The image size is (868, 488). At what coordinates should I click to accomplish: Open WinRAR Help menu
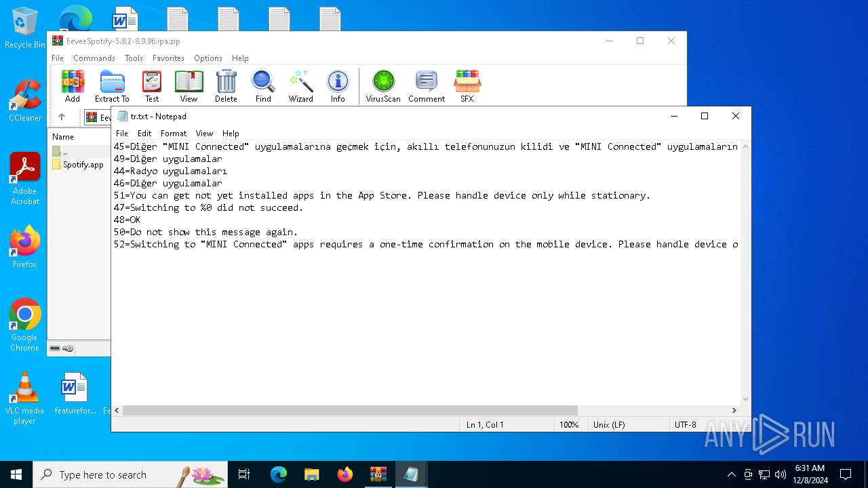click(x=240, y=58)
